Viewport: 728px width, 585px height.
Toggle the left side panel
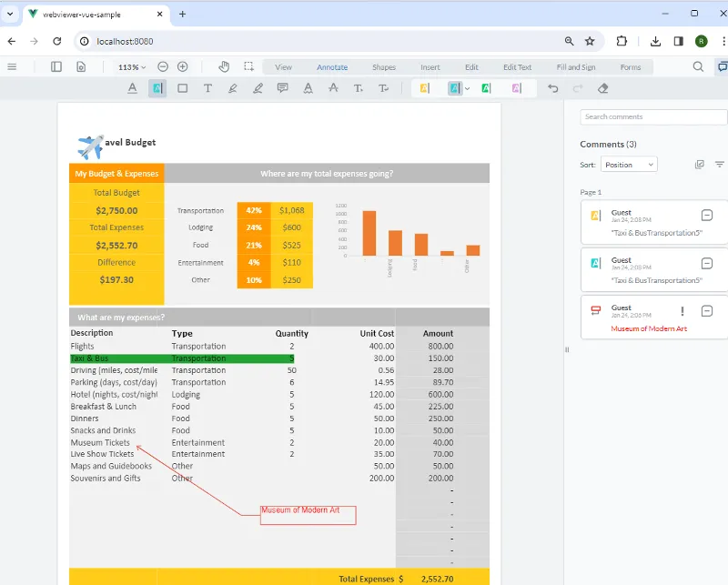(x=56, y=66)
